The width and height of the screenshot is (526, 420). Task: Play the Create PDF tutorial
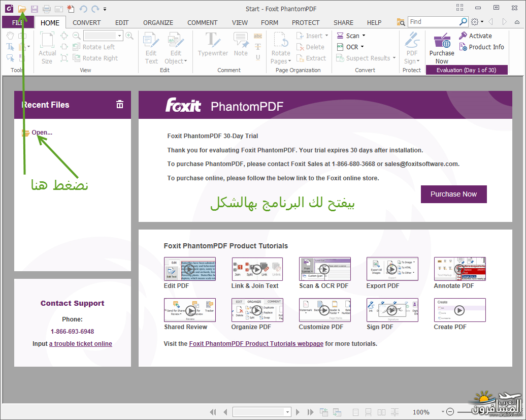(x=459, y=310)
